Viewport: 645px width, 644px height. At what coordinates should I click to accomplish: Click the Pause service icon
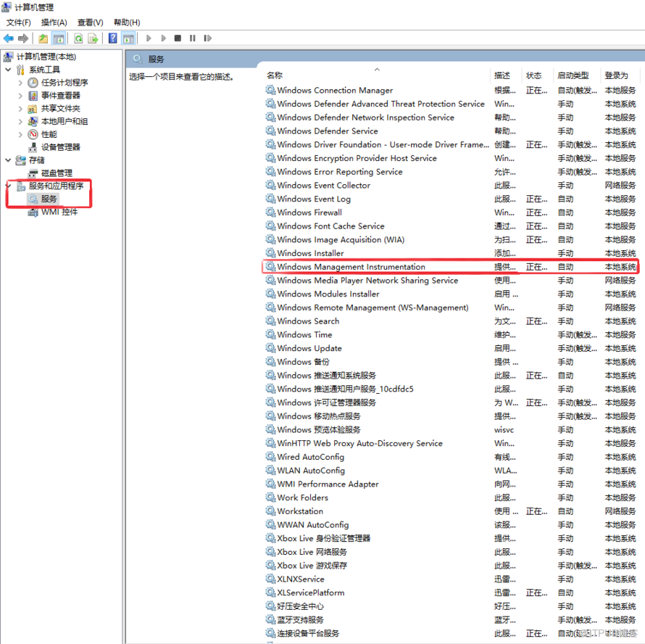click(193, 38)
